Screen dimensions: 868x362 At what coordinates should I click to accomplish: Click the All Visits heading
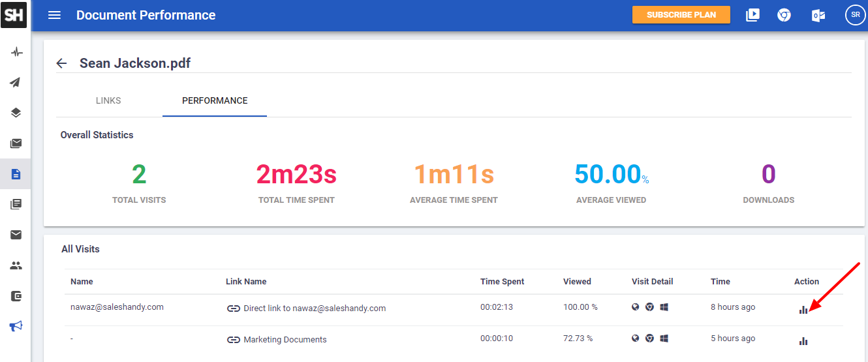pyautogui.click(x=80, y=249)
